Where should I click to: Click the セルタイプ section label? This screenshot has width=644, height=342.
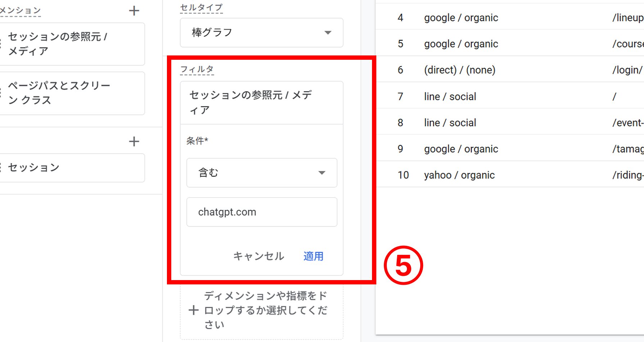coord(201,7)
